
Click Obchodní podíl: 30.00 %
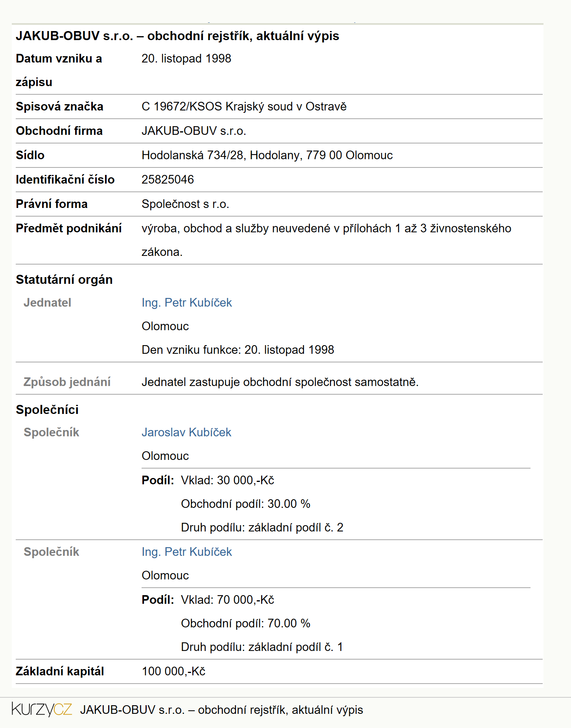(x=246, y=504)
